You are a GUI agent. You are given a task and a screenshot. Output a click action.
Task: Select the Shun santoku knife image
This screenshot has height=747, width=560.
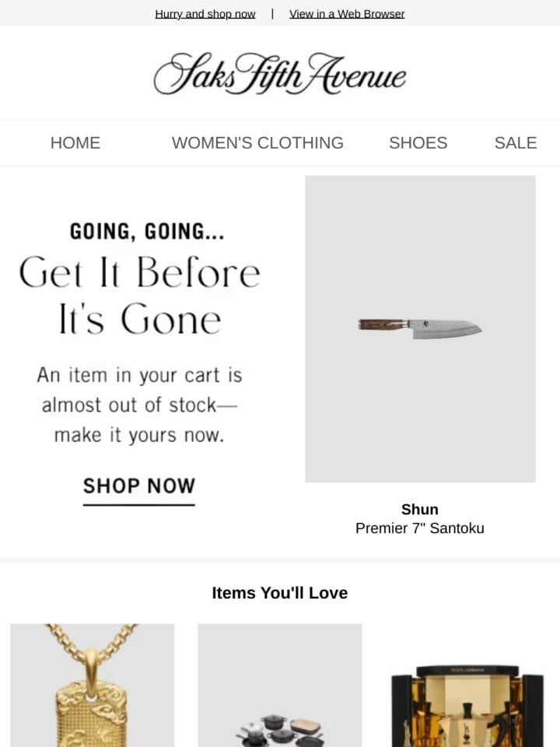coord(420,328)
